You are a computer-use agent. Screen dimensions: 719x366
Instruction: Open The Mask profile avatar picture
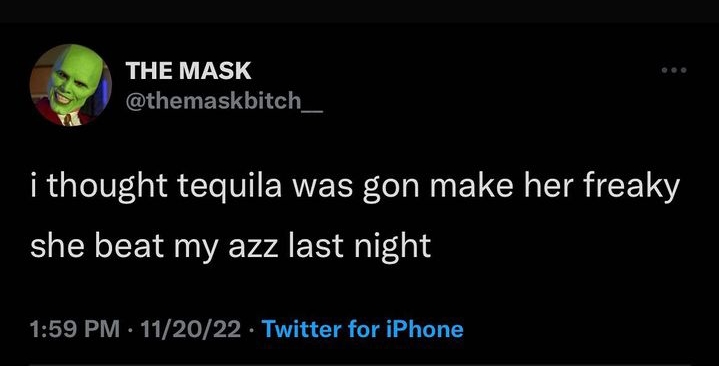(71, 85)
